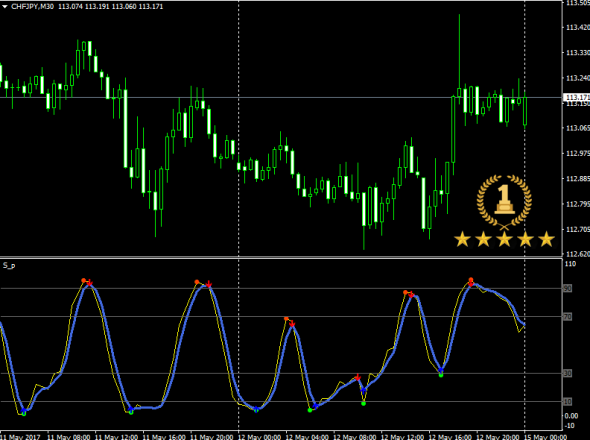
Task: Select the leftmost gold star
Action: tap(462, 239)
